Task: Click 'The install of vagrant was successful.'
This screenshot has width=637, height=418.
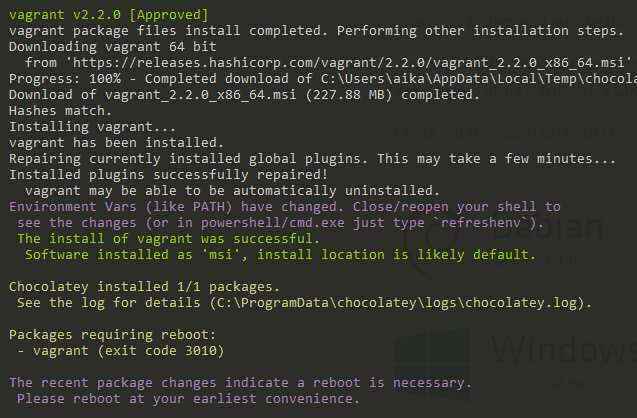Action: [x=168, y=238]
